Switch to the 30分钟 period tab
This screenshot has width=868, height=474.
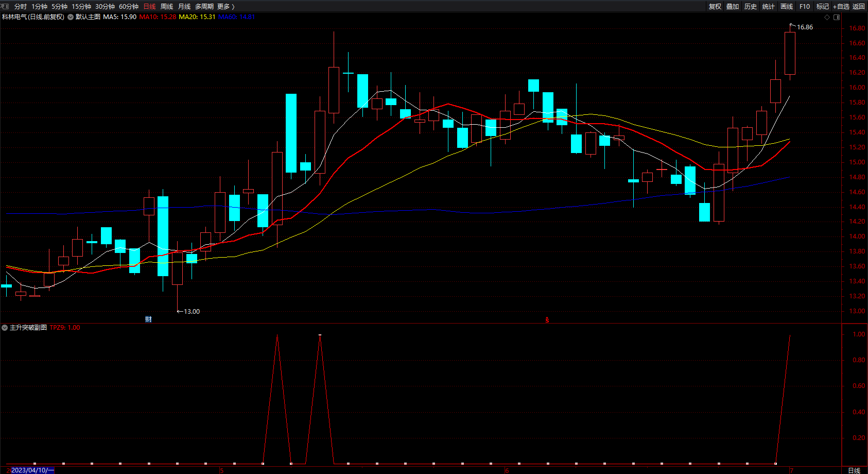[x=105, y=6]
